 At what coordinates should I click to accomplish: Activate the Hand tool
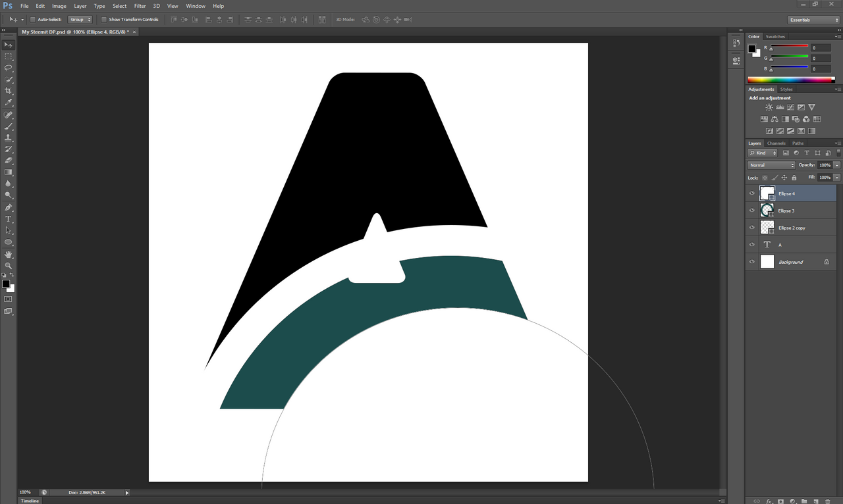click(9, 254)
